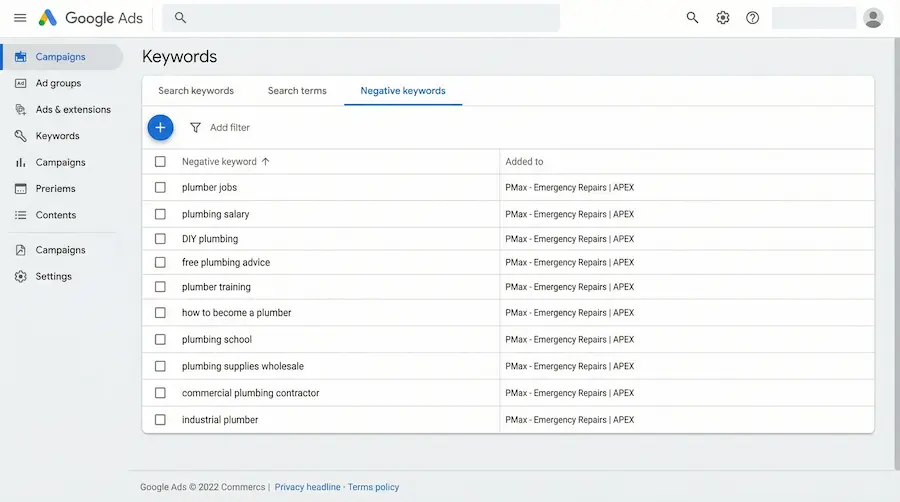Click the Preriems sidebar icon
The height and width of the screenshot is (502, 900).
pyautogui.click(x=21, y=189)
